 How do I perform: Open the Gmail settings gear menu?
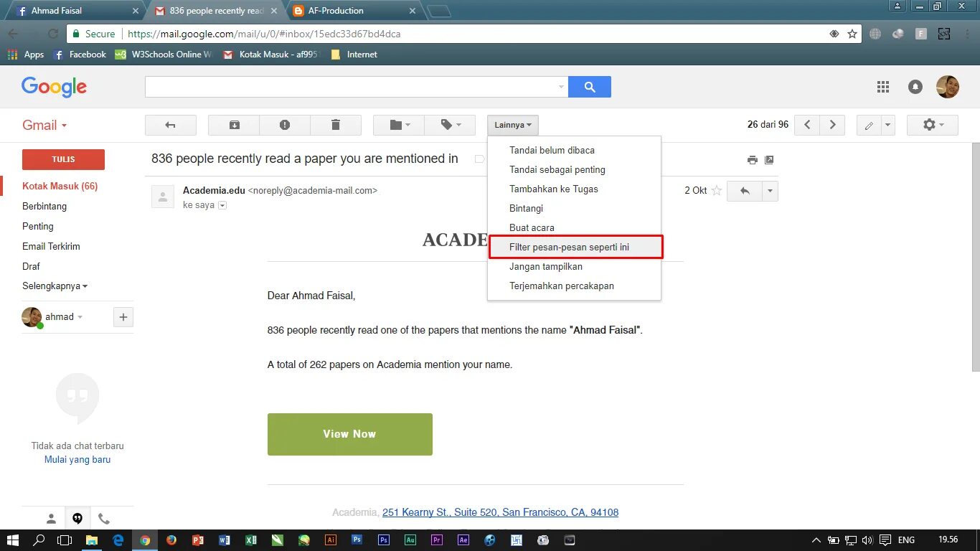pyautogui.click(x=933, y=125)
